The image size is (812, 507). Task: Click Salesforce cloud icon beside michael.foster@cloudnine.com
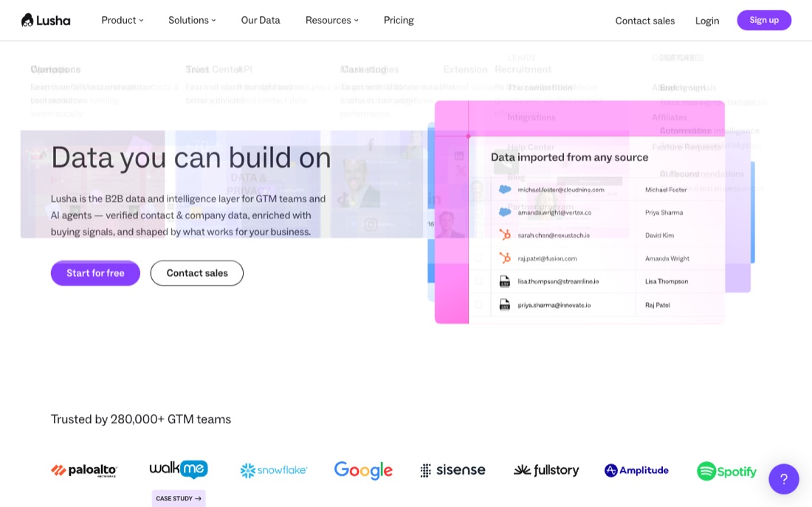click(x=504, y=190)
